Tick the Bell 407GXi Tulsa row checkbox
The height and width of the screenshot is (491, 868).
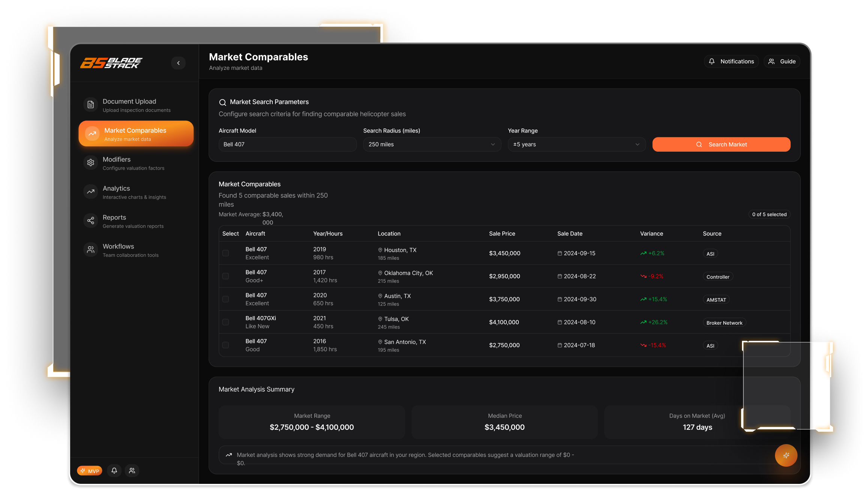[225, 322]
